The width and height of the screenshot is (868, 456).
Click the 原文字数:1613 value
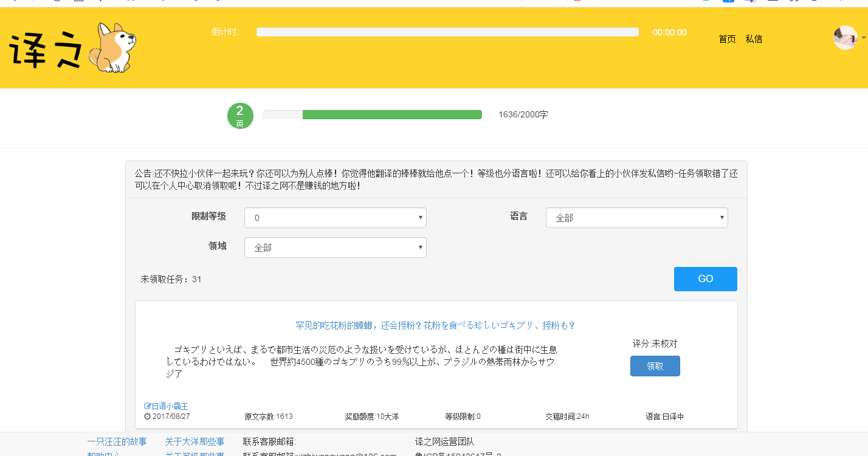coord(269,416)
